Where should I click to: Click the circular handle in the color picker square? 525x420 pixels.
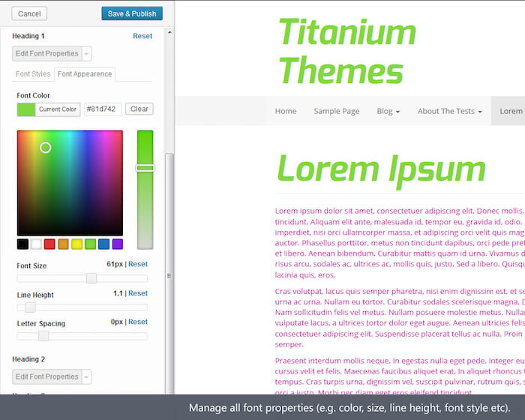tap(46, 147)
